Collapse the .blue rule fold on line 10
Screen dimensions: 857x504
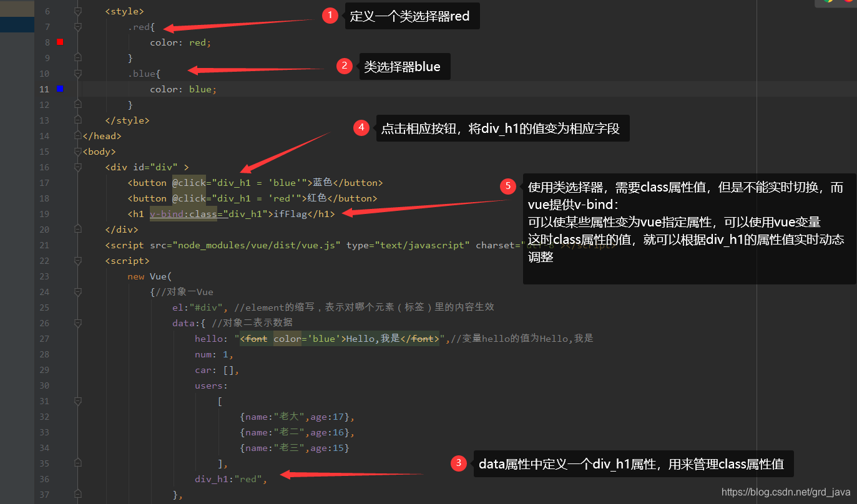[78, 74]
